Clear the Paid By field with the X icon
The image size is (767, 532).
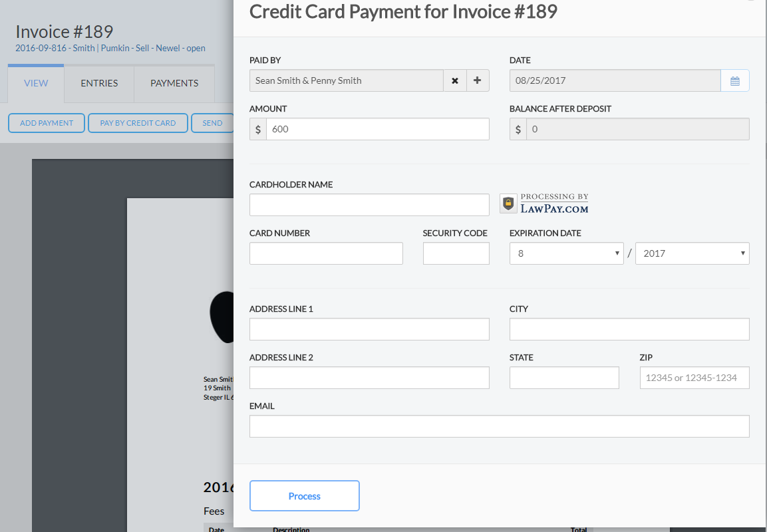click(455, 80)
